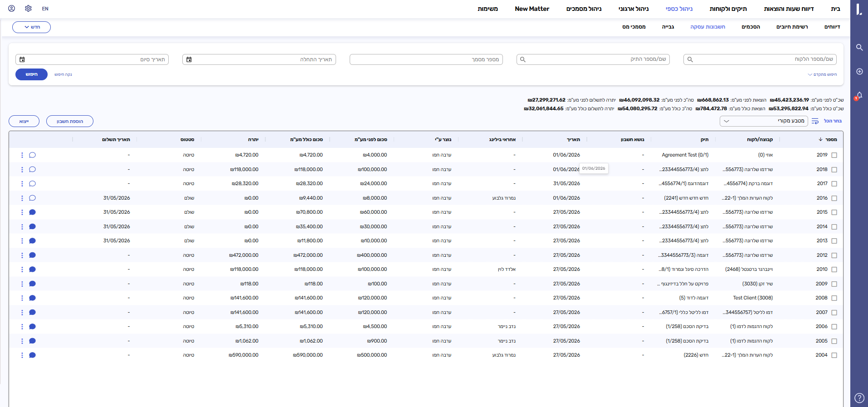Click Agreement Test (0/1) case cell

(685, 155)
